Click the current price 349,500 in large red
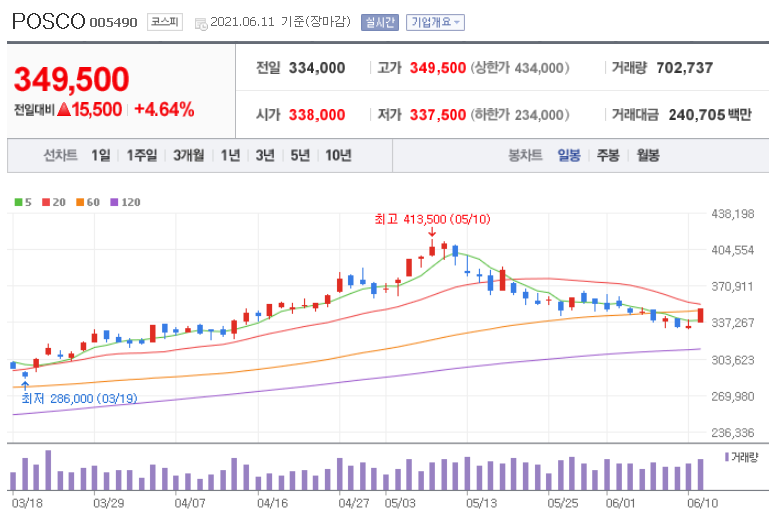 72,79
